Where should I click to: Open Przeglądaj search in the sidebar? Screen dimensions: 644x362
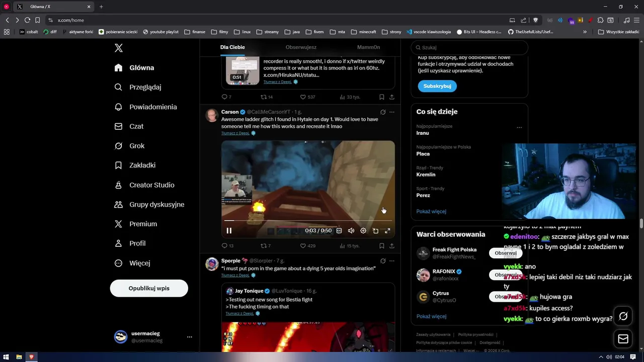coord(138,87)
